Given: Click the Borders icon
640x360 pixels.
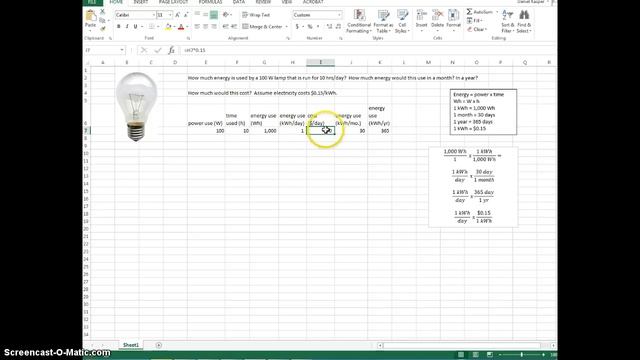Looking at the screenshot, I should 151,27.
